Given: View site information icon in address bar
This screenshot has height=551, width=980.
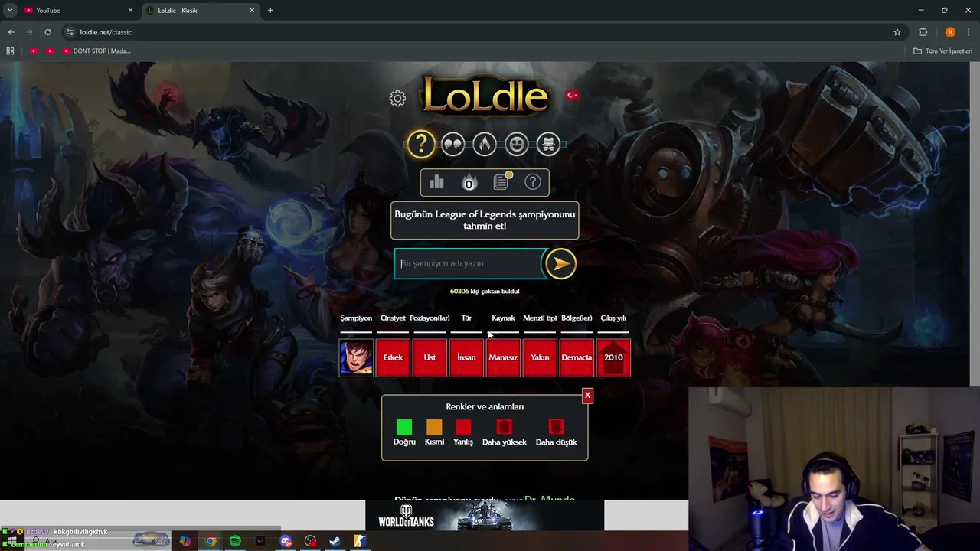Looking at the screenshot, I should (x=70, y=32).
